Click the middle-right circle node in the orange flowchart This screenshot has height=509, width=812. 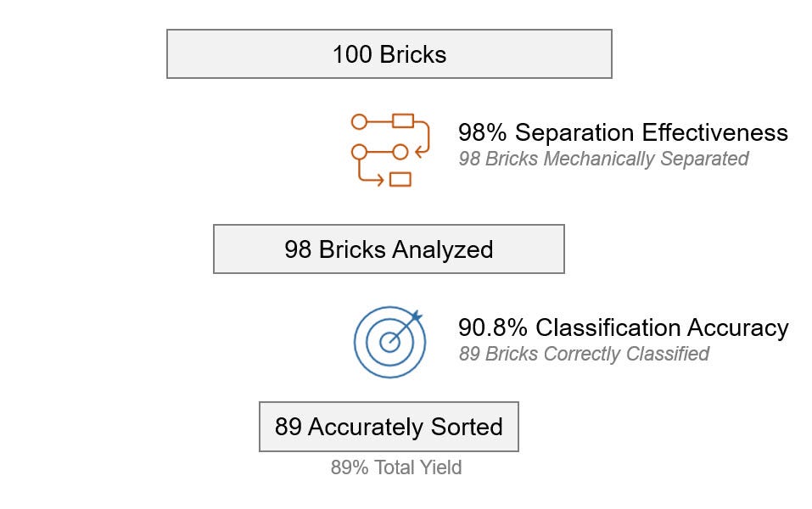(x=400, y=152)
